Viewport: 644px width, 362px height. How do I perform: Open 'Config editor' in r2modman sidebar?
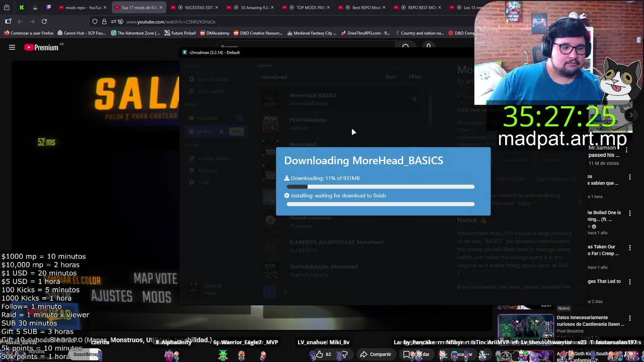pos(210,158)
